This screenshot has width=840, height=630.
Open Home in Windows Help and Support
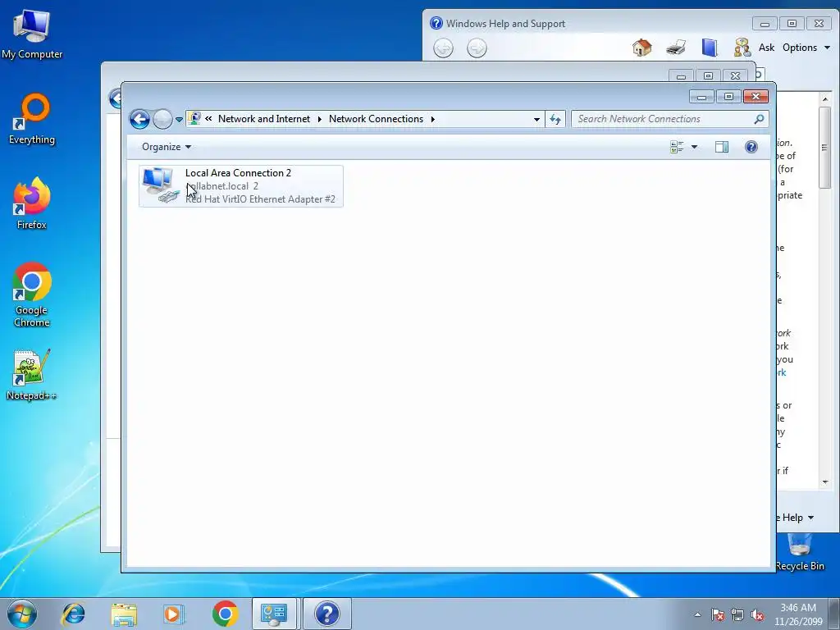(641, 48)
